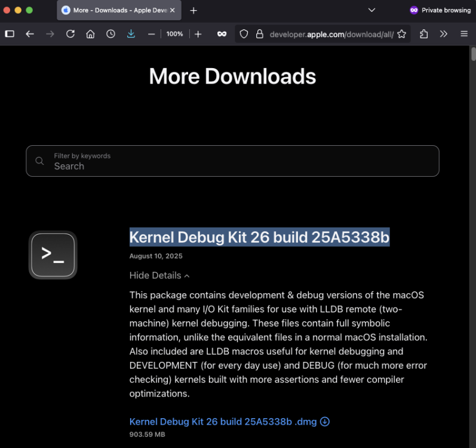Click the Filter by keywords search field
Image resolution: width=476 pixels, height=448 pixels.
[232, 161]
